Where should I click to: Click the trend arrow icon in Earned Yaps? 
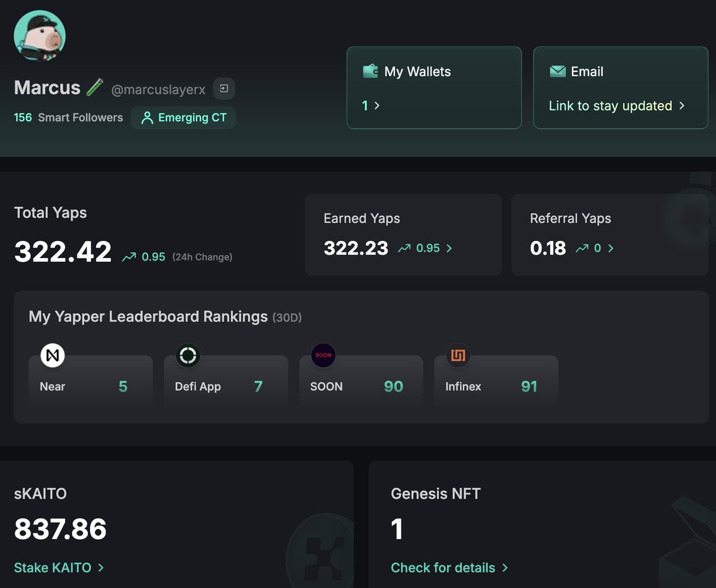[405, 248]
